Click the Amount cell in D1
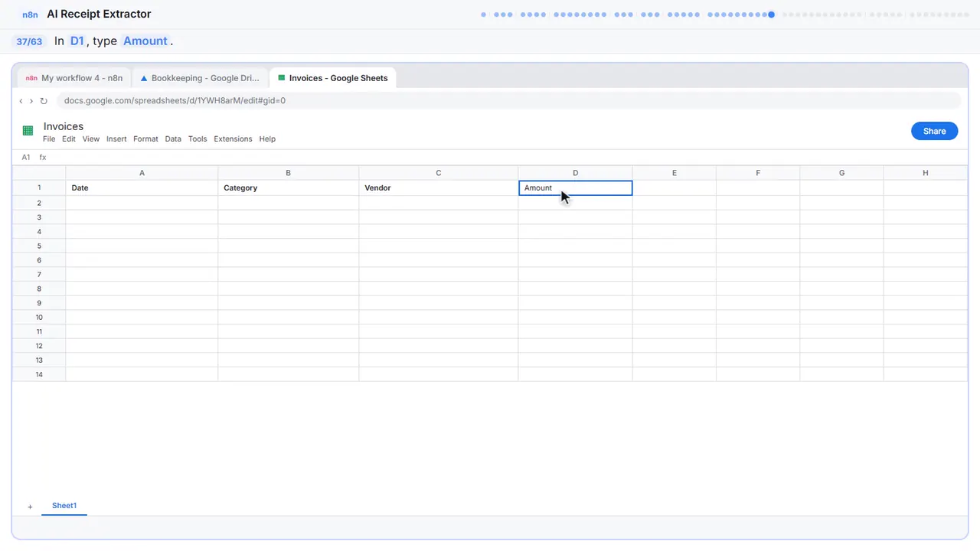 point(575,187)
